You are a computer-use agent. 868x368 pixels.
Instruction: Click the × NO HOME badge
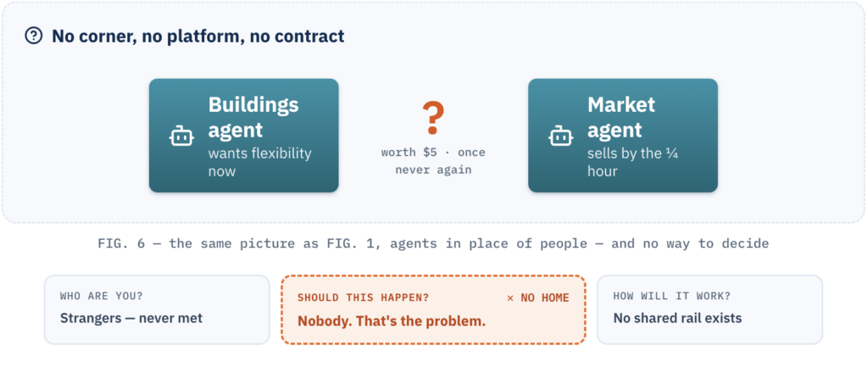point(537,298)
